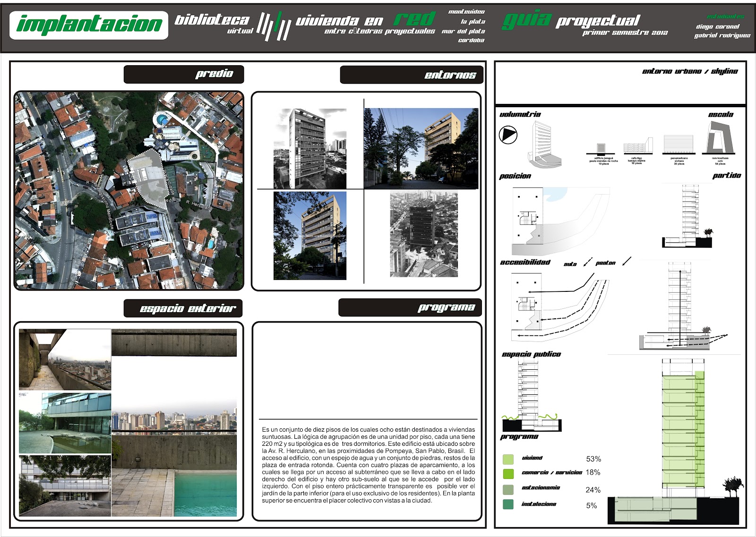Select the estacionamiento grey-green legend swatch

508,489
